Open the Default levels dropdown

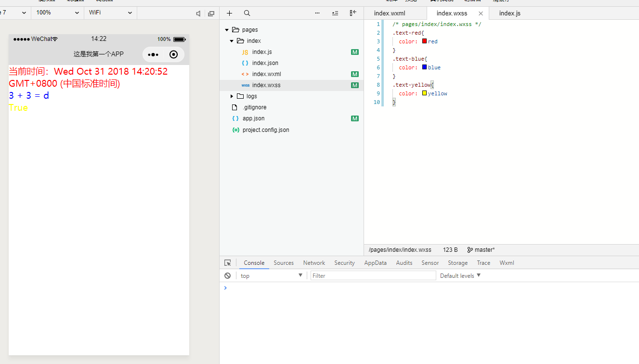coord(460,276)
